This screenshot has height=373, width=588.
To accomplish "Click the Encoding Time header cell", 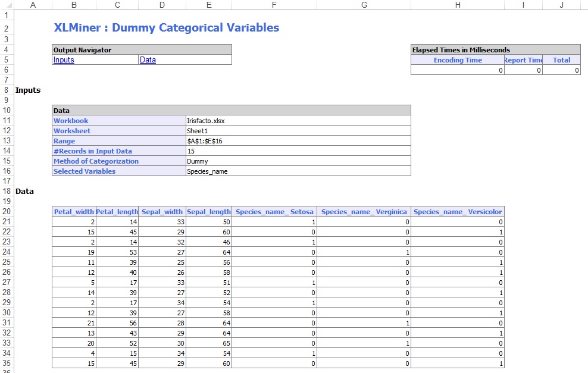I will click(x=457, y=60).
